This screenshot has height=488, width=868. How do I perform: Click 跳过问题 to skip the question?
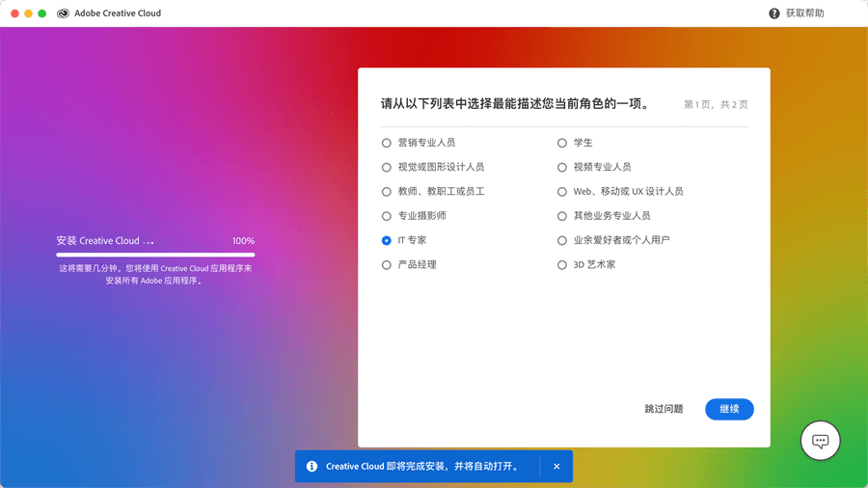point(664,409)
